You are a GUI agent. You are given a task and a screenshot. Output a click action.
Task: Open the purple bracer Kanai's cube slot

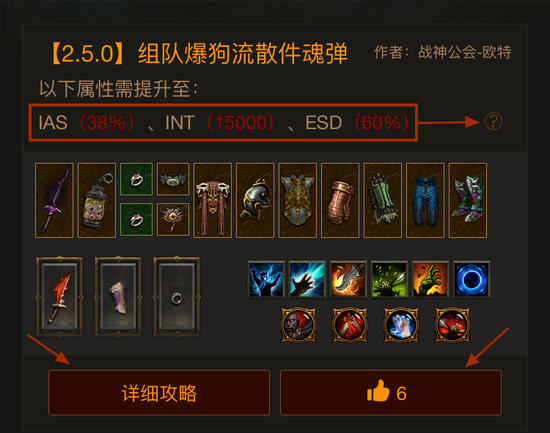point(118,297)
